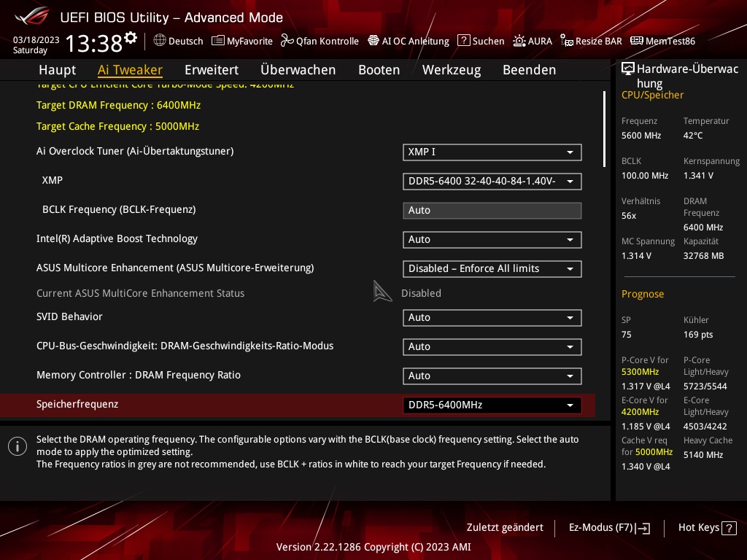Open the Beenden tab
The height and width of the screenshot is (560, 747).
pyautogui.click(x=530, y=70)
